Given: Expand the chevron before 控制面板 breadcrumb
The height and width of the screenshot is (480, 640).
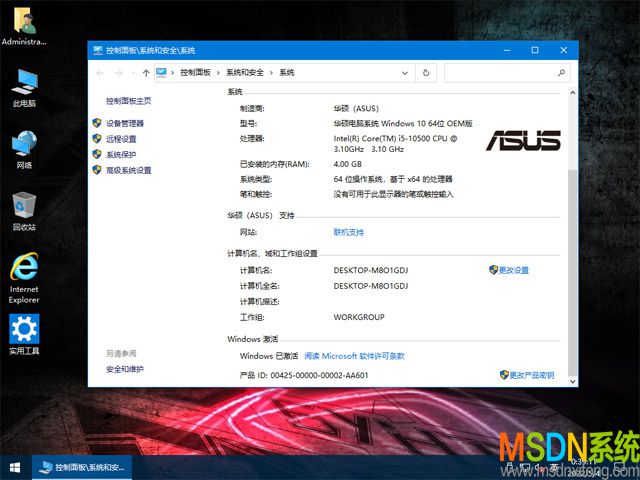Looking at the screenshot, I should [173, 73].
